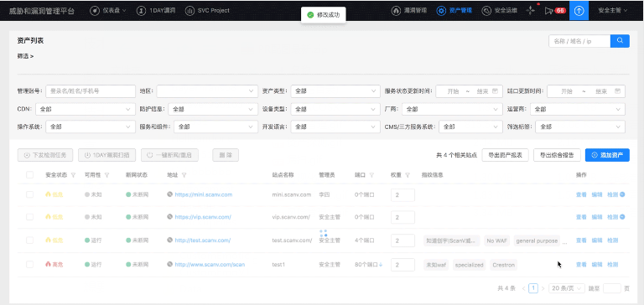Open the 运营商 dropdown
The image size is (644, 305).
coord(578,109)
